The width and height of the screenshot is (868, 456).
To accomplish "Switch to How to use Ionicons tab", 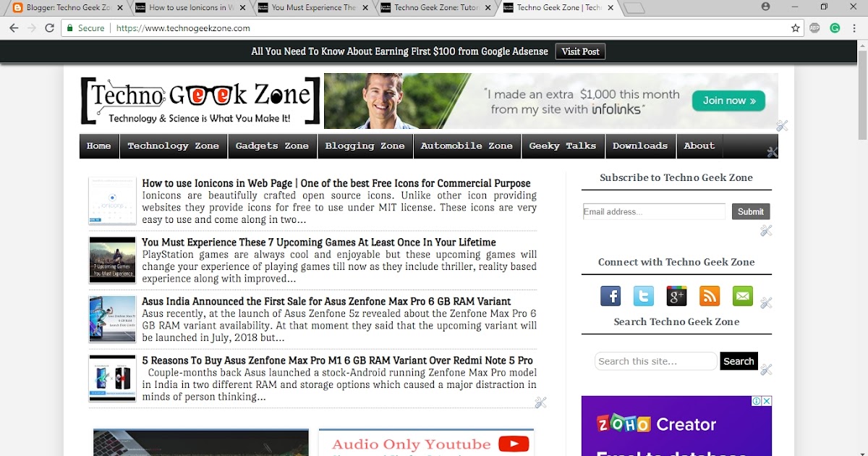I will coord(191,7).
